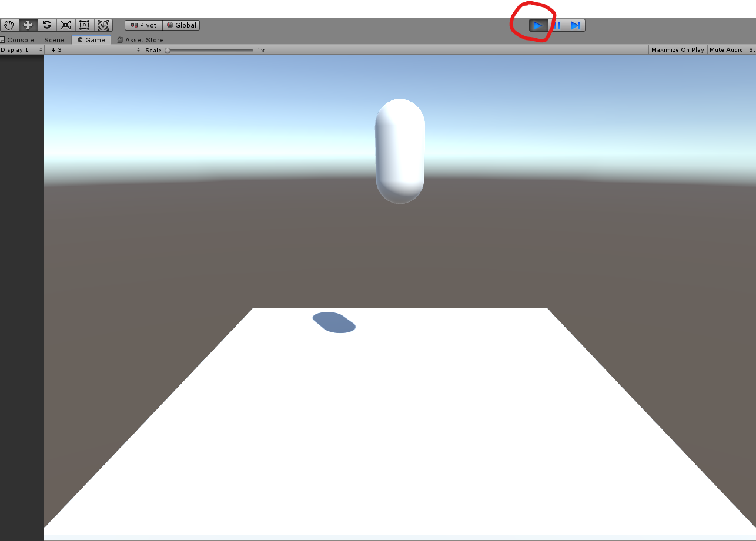Open the 4:3 aspect ratio dropdown
Screen dimensions: 756x541
click(x=94, y=50)
